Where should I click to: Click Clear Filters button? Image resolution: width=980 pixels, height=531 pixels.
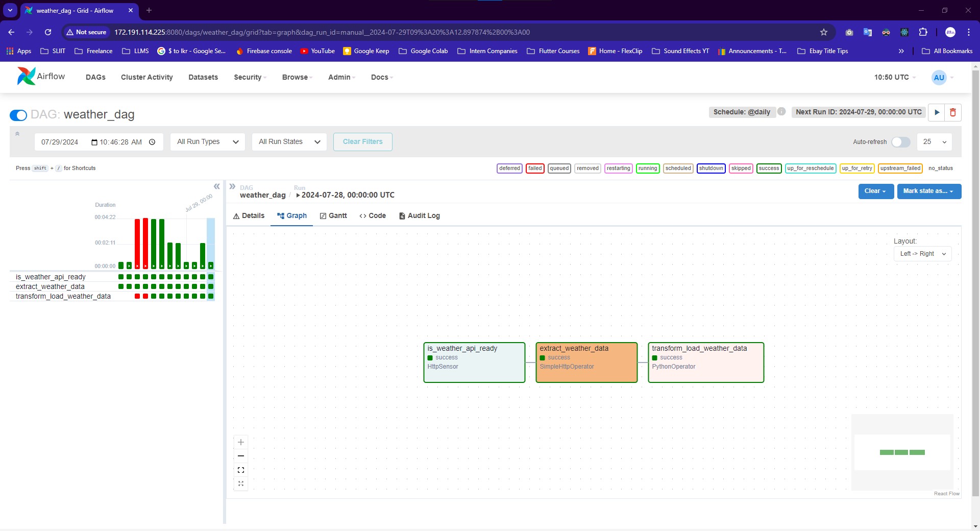click(x=362, y=142)
